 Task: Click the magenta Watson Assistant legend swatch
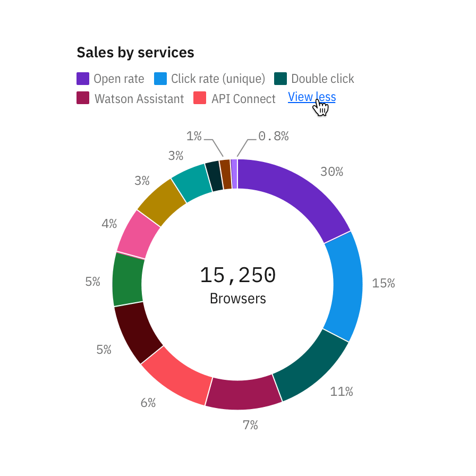[83, 98]
